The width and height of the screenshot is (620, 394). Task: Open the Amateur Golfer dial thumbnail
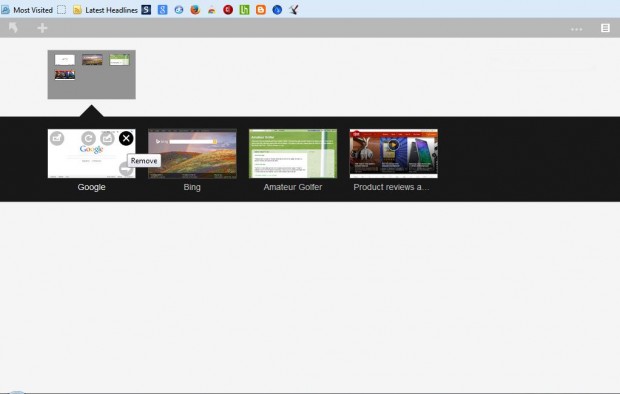coord(293,153)
